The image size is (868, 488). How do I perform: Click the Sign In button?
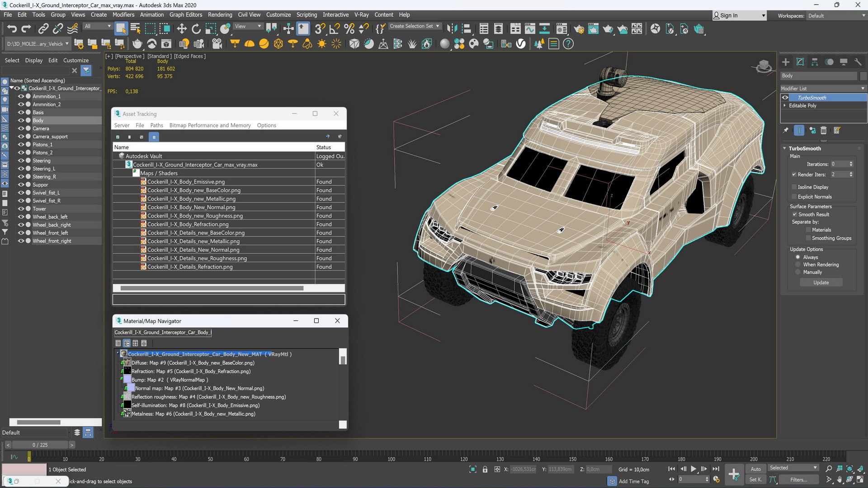pyautogui.click(x=739, y=16)
